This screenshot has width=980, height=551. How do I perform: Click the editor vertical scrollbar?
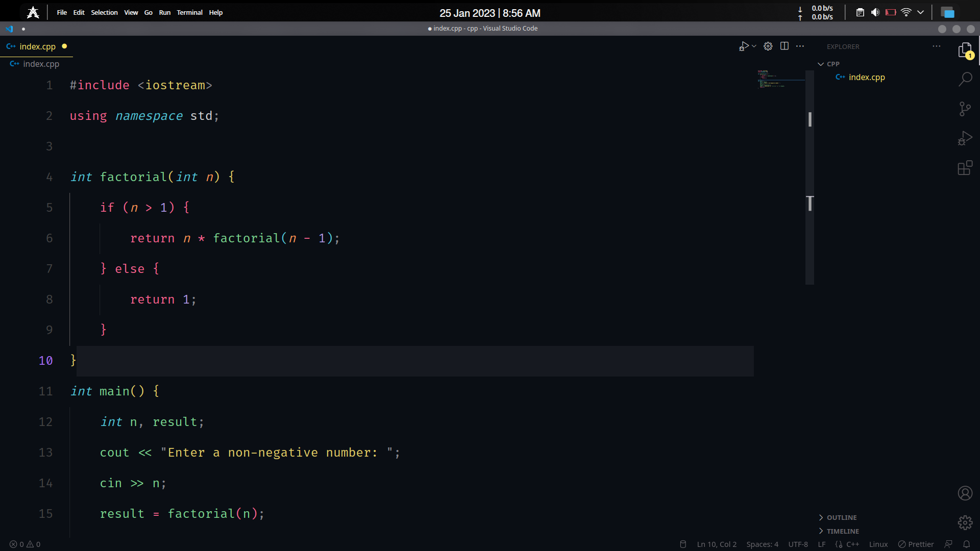click(810, 177)
